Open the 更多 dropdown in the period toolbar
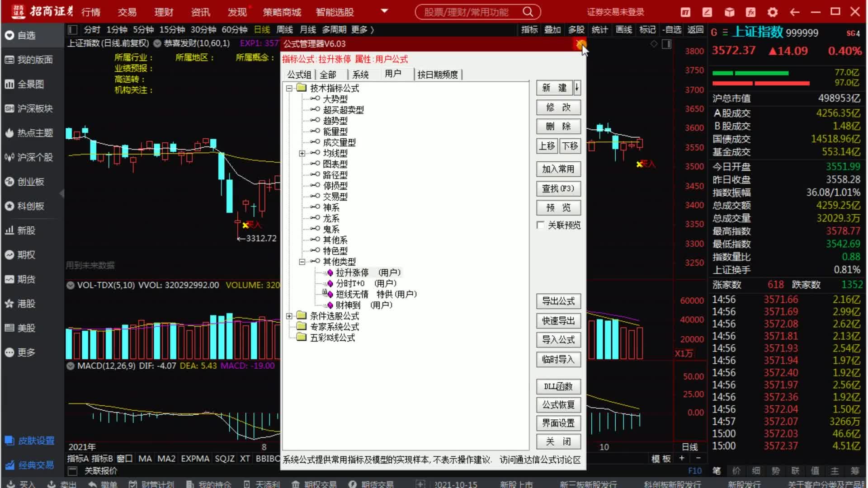 pos(359,30)
